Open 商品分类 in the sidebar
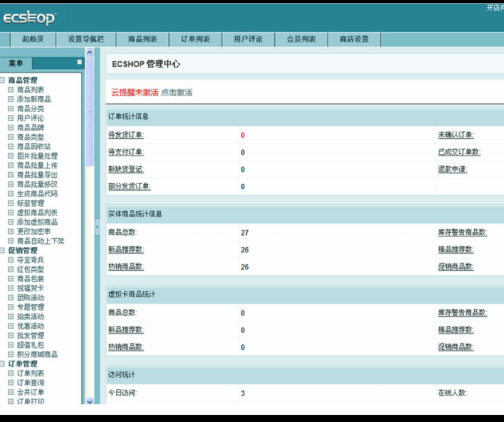Viewport: 504px width, 422px height. coord(30,109)
